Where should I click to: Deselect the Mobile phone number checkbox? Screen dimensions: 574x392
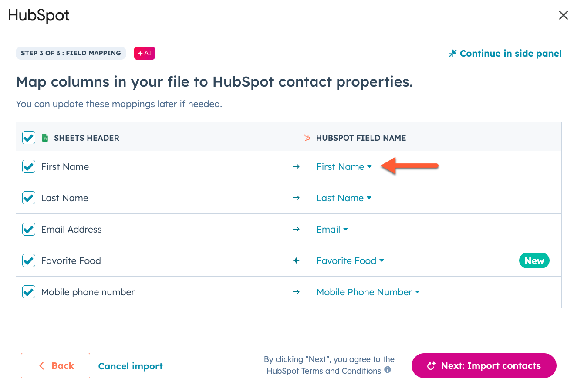28,291
